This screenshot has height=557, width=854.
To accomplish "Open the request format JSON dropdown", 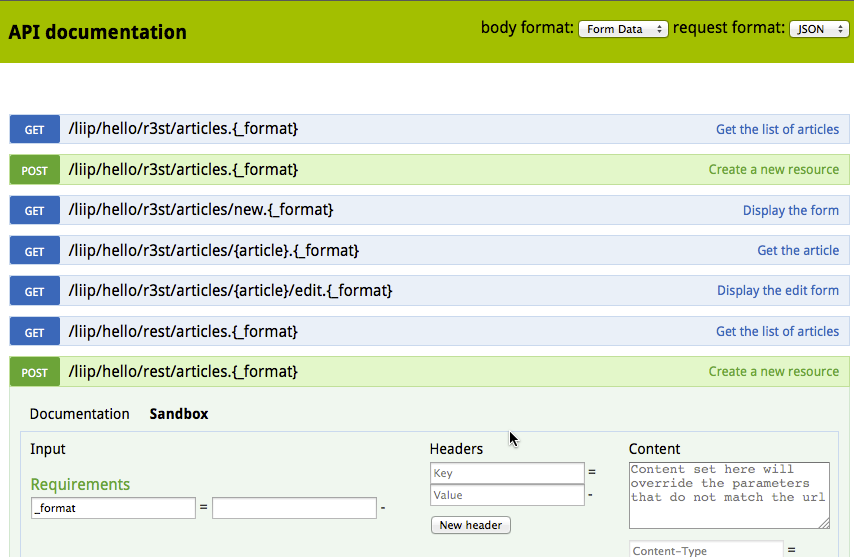I will click(x=819, y=29).
